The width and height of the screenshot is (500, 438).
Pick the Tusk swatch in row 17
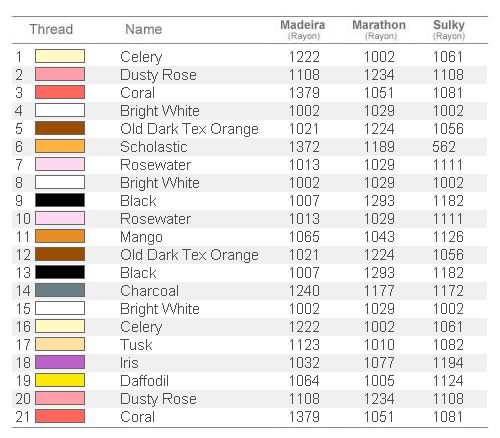[x=60, y=344]
